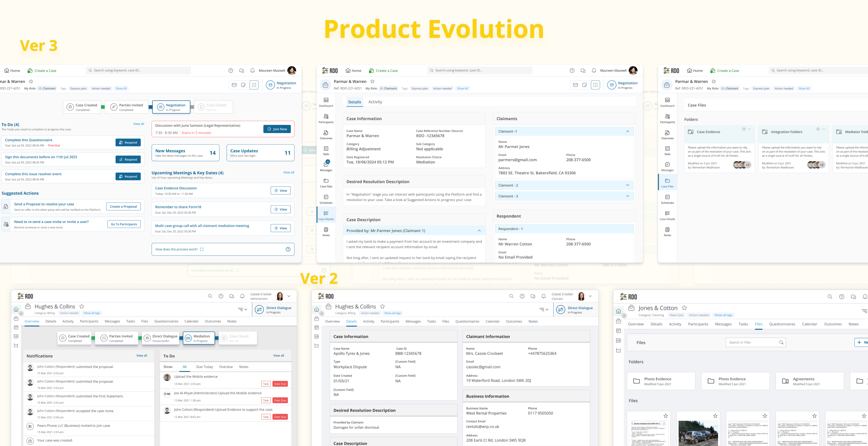Viewport: 868px width, 446px height.
Task: Collapse the Claimant -1 section
Action: pyautogui.click(x=627, y=131)
